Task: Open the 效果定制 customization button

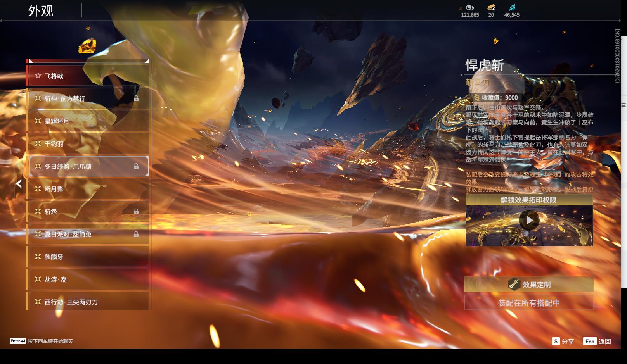Action: (x=529, y=285)
